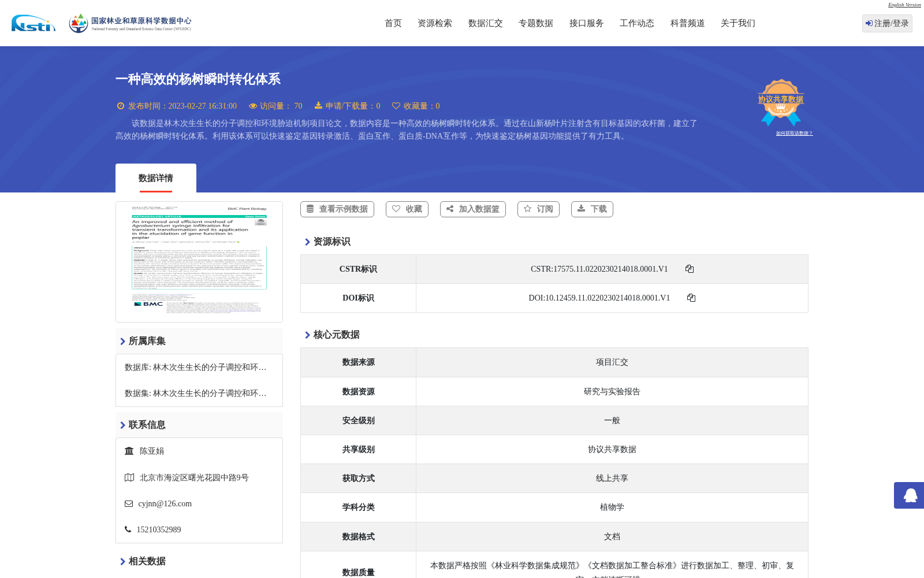
Task: Click 文档 value in 数据格式 row
Action: coord(612,536)
